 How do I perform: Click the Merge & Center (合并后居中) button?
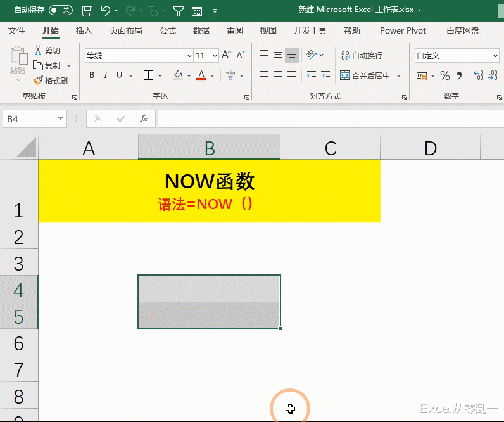pos(365,75)
